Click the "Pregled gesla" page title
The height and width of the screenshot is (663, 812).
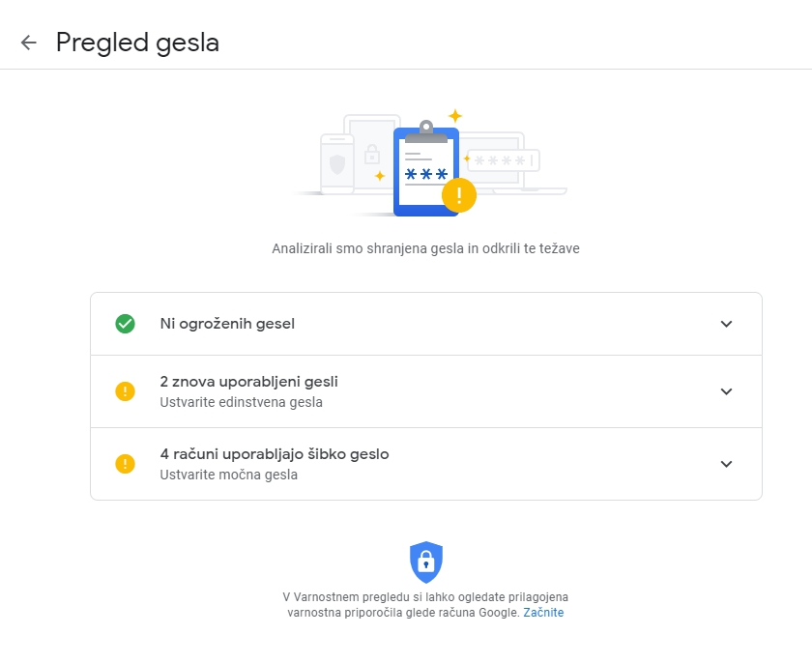point(137,43)
